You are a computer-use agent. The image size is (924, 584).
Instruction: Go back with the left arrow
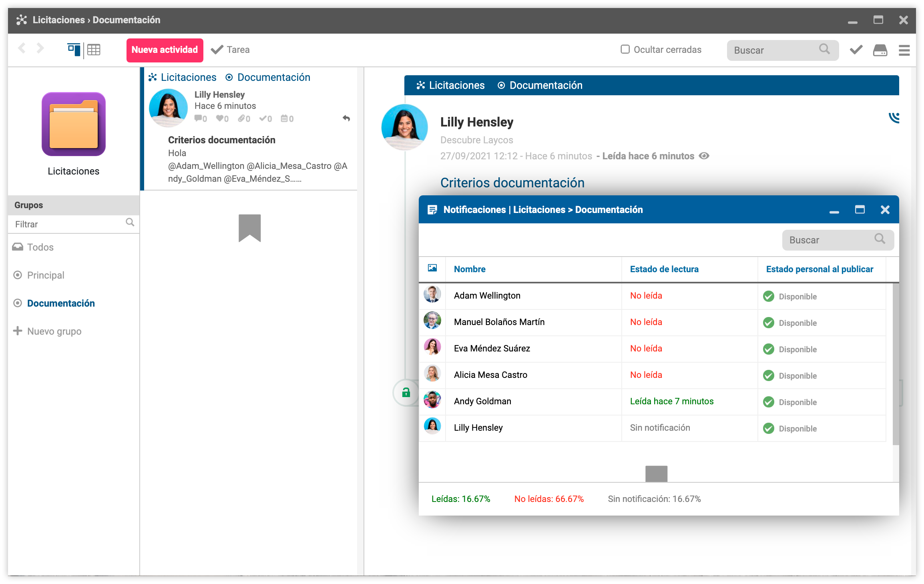tap(22, 49)
